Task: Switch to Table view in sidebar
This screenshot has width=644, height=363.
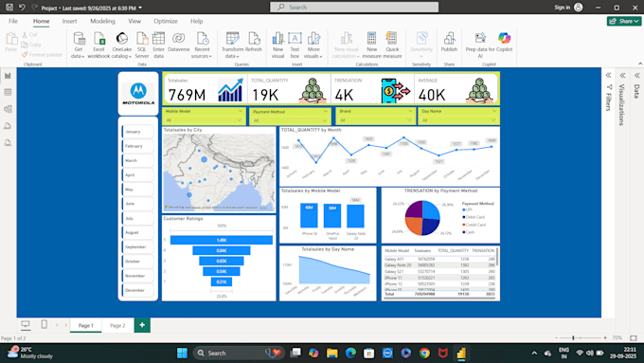Action: (8, 92)
